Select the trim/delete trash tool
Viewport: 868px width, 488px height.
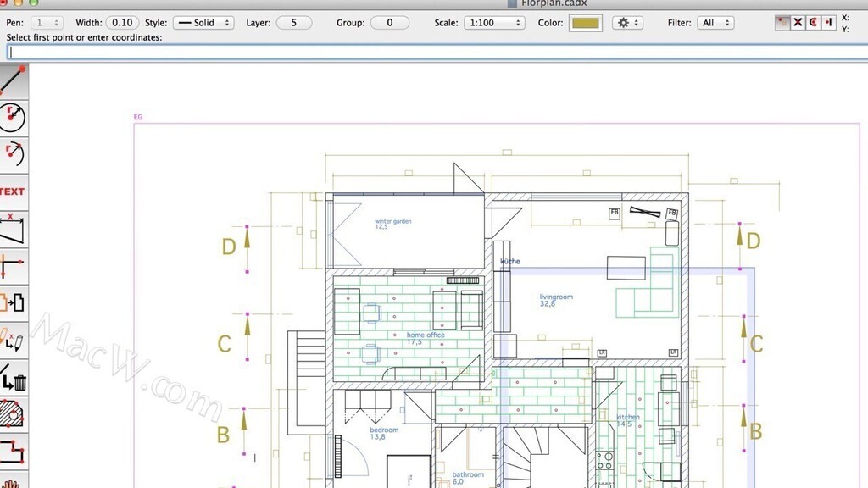click(14, 377)
